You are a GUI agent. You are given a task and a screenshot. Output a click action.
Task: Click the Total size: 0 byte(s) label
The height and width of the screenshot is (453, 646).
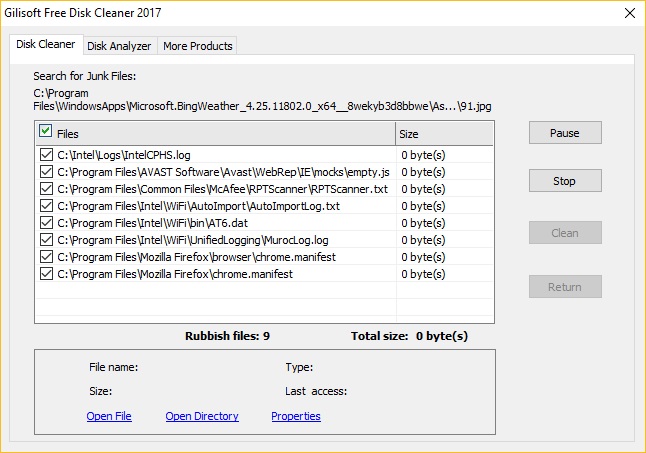point(409,336)
